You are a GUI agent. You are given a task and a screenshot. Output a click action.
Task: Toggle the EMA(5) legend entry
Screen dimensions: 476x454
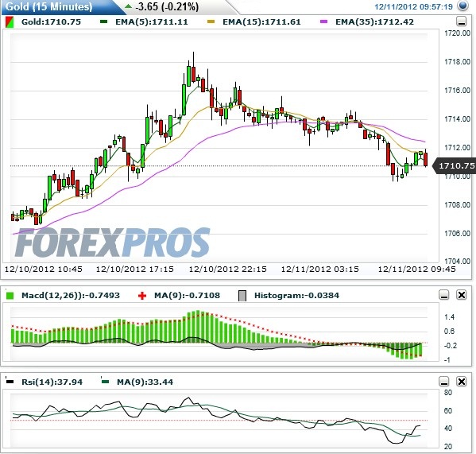pos(144,21)
